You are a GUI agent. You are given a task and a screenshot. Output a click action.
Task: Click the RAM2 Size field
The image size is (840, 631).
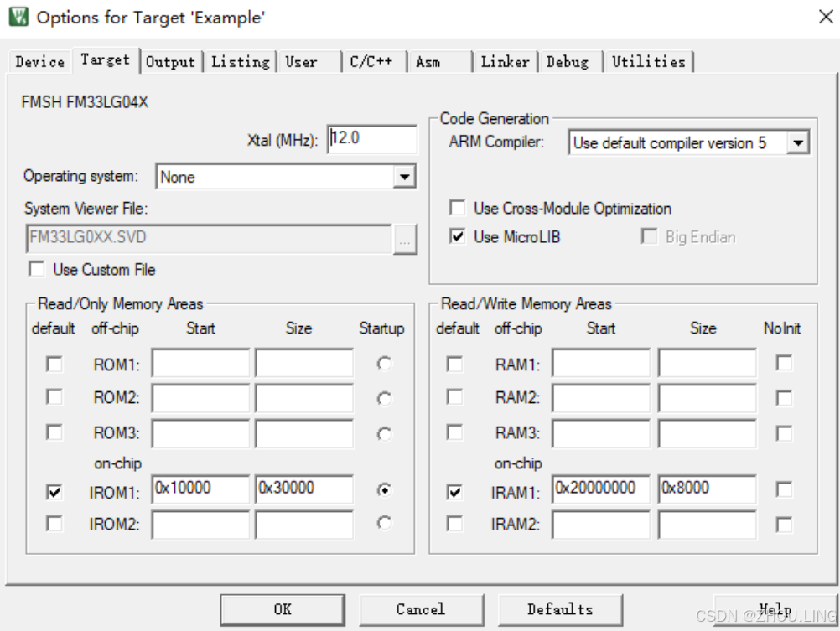[708, 399]
